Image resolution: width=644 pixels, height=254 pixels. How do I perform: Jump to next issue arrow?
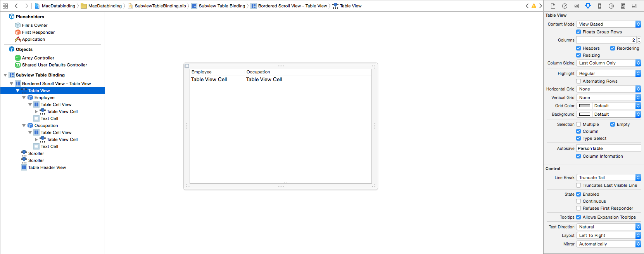click(540, 6)
